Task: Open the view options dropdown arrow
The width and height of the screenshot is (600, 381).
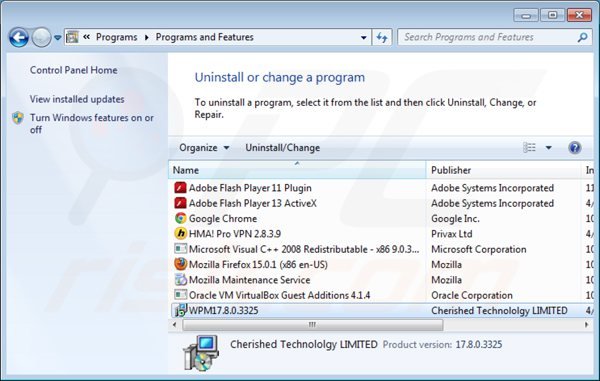Action: point(548,148)
